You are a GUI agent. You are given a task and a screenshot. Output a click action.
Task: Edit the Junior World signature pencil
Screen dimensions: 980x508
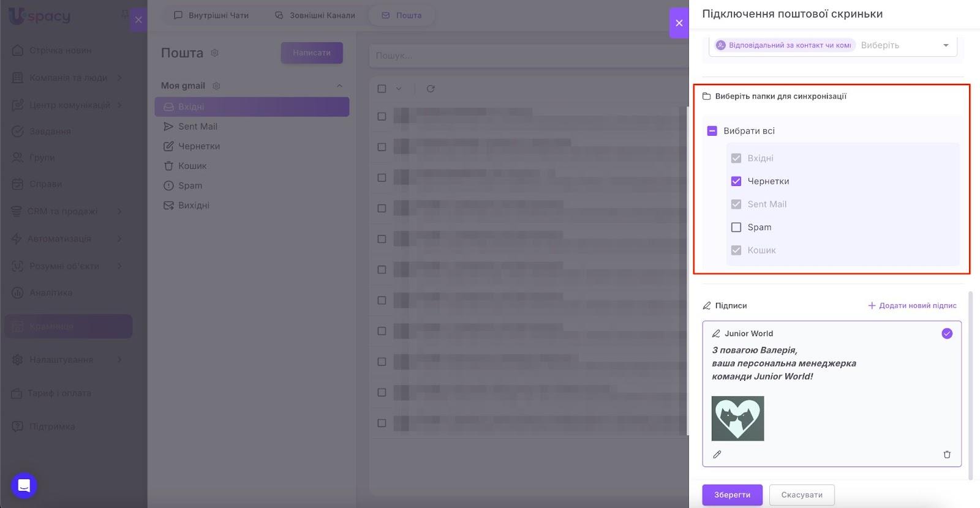pos(717,455)
